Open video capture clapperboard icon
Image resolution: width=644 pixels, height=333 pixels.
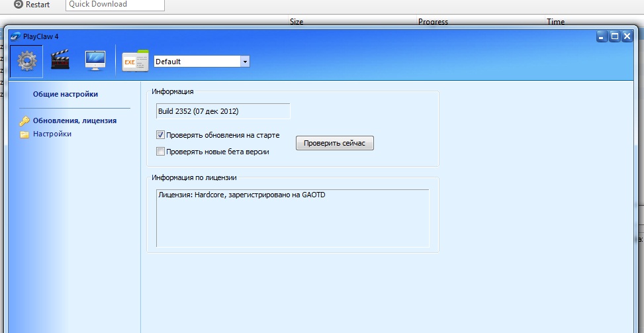pyautogui.click(x=60, y=60)
